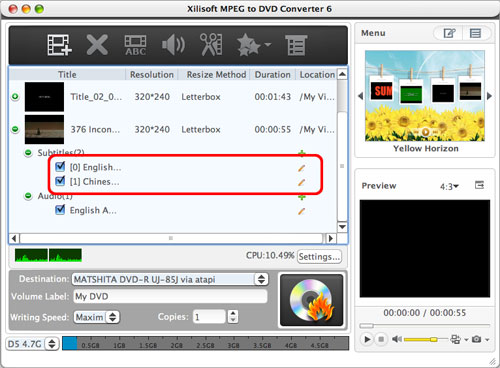Image resolution: width=500 pixels, height=368 pixels.
Task: Add subtitle using the ABC filmstrip icon
Action: (x=135, y=45)
